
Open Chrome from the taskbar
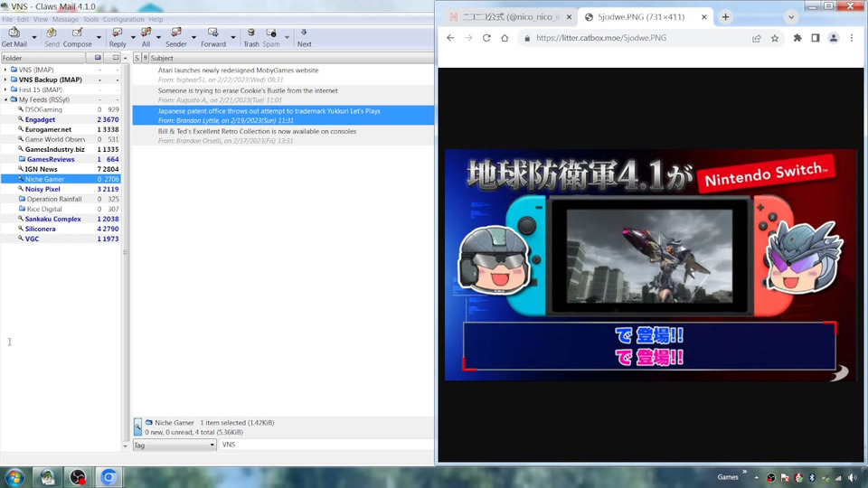pyautogui.click(x=108, y=477)
